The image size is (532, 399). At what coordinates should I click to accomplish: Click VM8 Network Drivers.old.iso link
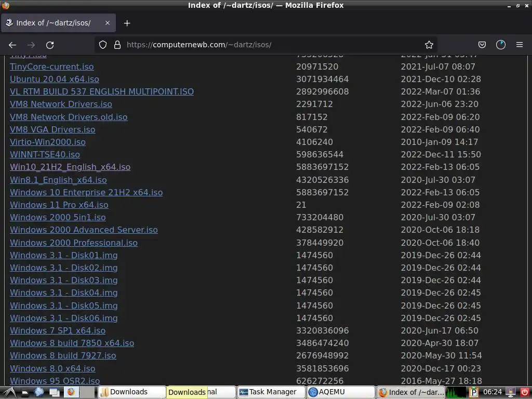(69, 117)
